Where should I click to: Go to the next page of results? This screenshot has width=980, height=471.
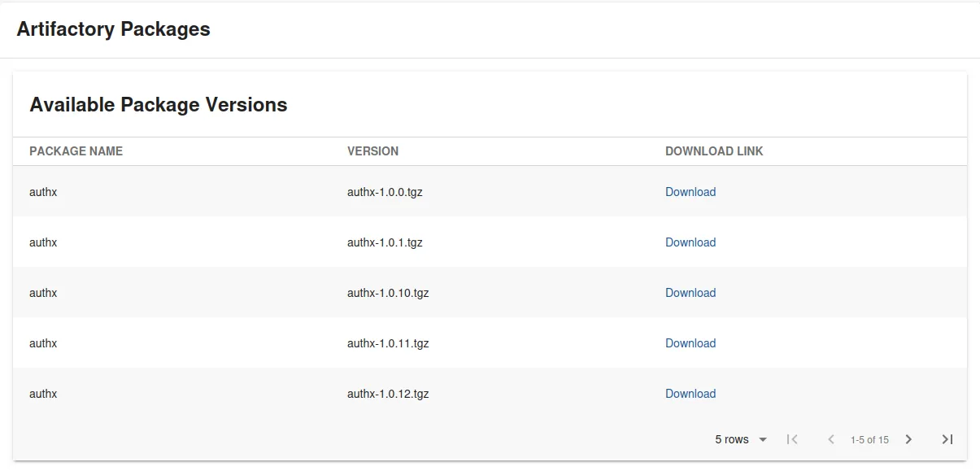coord(908,439)
